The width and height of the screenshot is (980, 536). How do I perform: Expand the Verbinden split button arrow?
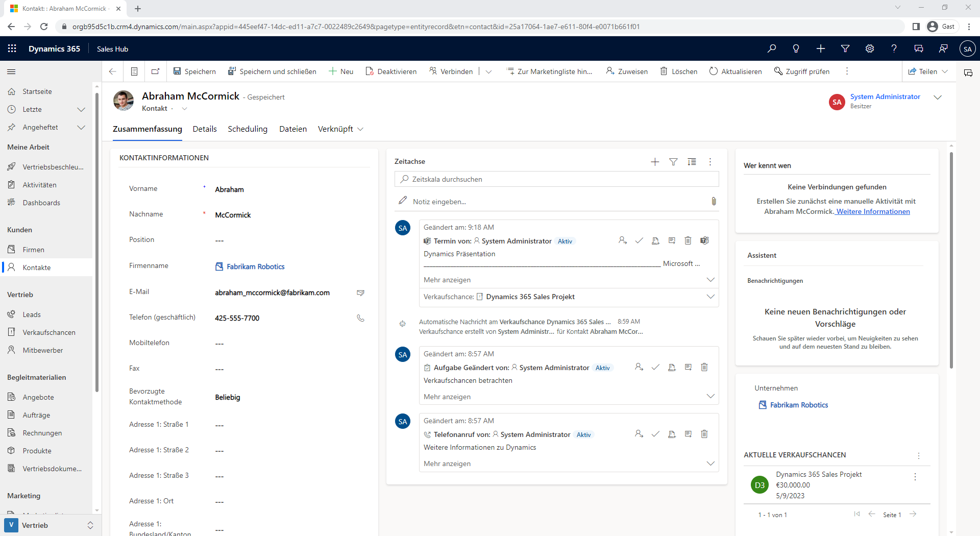(488, 71)
